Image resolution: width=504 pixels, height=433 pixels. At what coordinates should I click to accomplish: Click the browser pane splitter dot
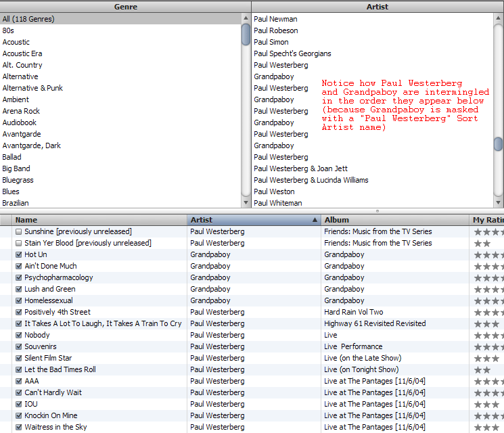click(x=377, y=211)
